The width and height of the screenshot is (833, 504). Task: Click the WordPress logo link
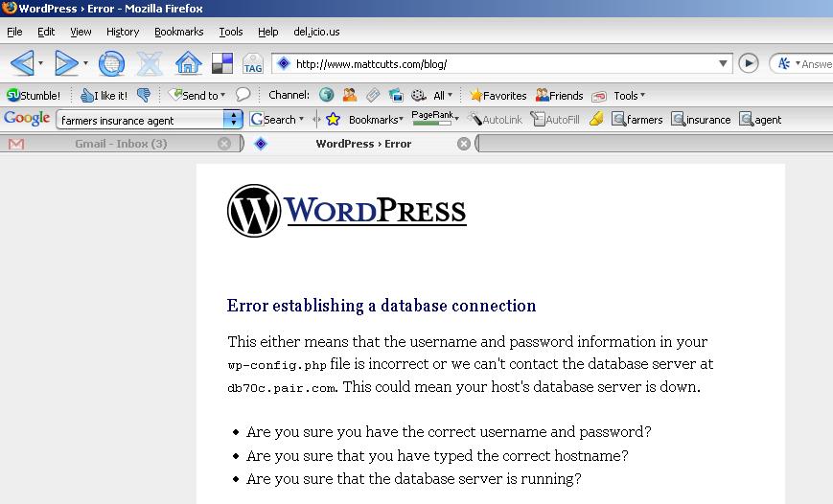[x=347, y=211]
